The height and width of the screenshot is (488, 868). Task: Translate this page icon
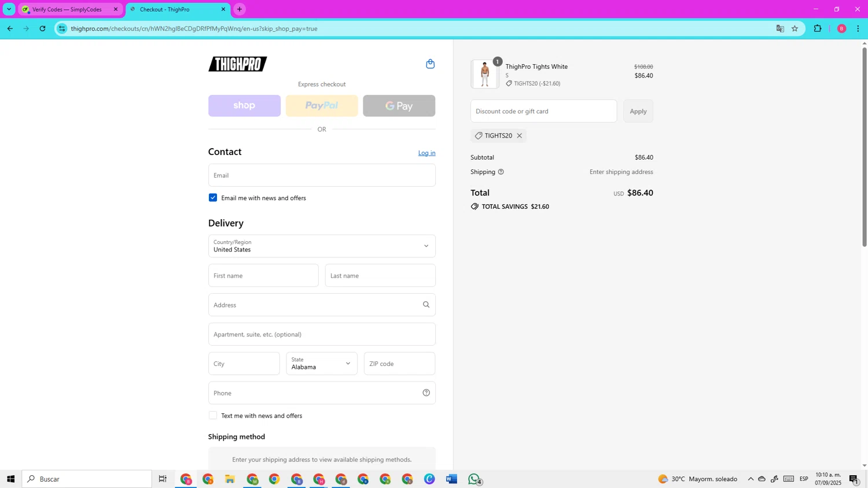[780, 28]
